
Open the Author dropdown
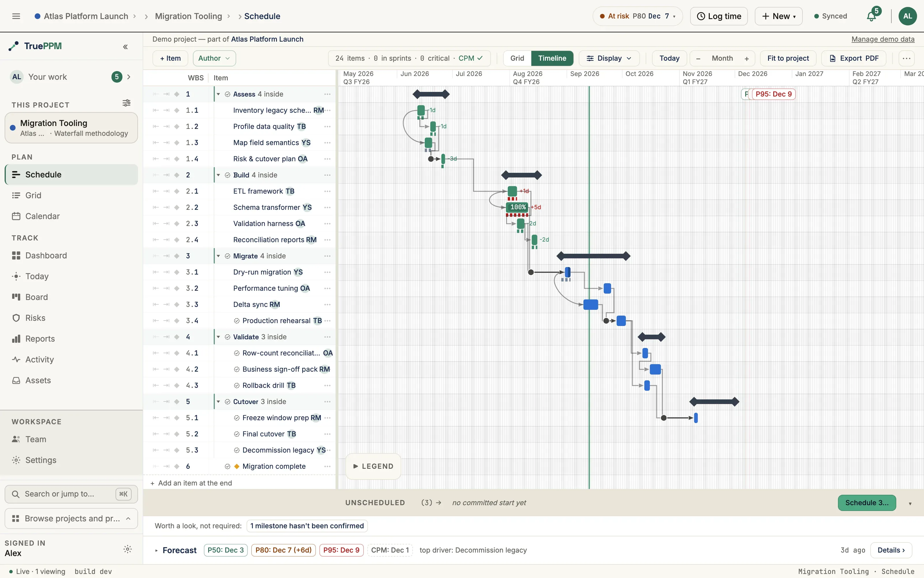(214, 58)
